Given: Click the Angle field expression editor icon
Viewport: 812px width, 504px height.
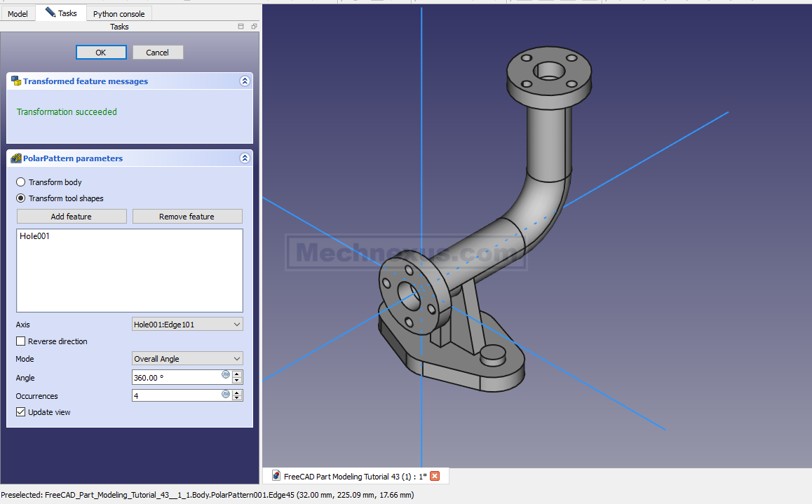Looking at the screenshot, I should pos(226,374).
